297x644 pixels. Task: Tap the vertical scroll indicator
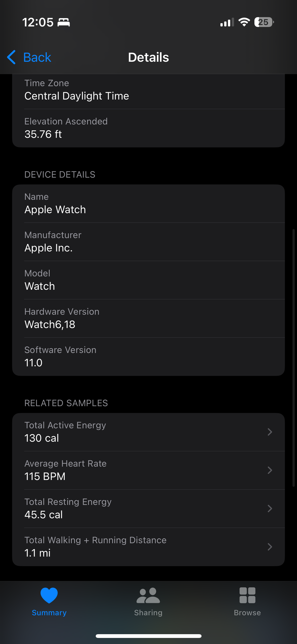(293, 358)
